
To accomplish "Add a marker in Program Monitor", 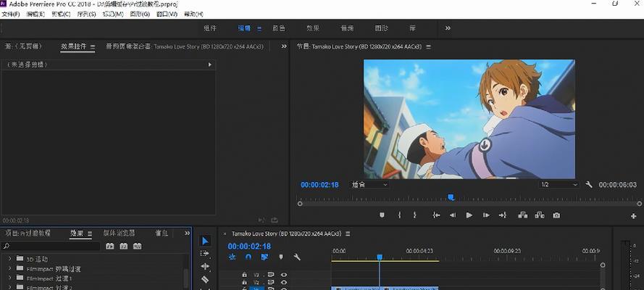I will (382, 215).
